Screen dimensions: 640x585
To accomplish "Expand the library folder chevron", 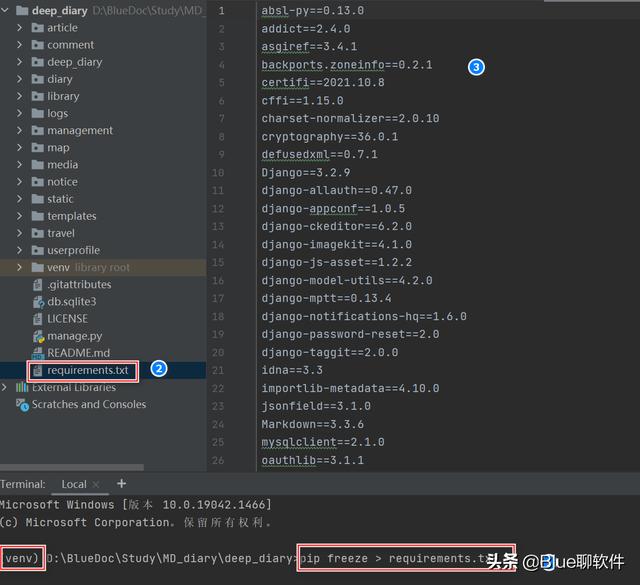I will (x=19, y=96).
